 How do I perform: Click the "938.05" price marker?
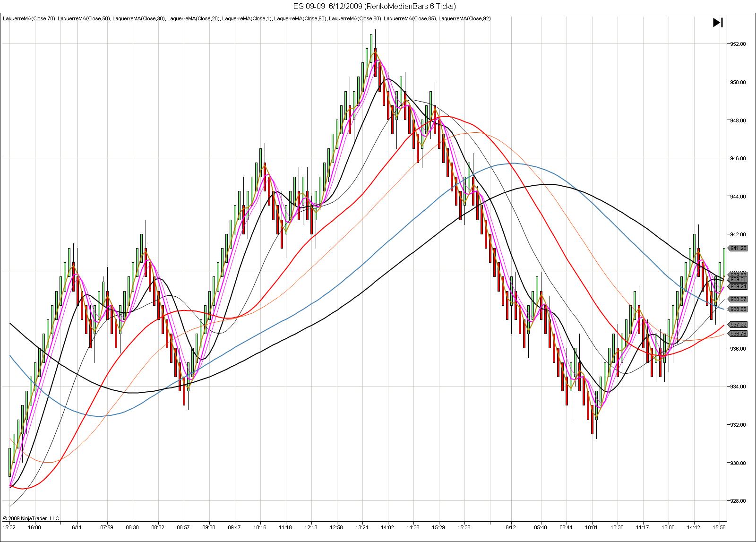coord(738,309)
